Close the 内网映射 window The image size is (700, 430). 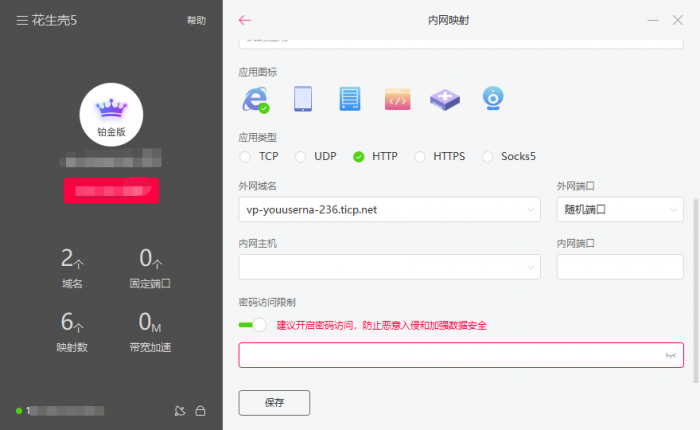pos(678,20)
